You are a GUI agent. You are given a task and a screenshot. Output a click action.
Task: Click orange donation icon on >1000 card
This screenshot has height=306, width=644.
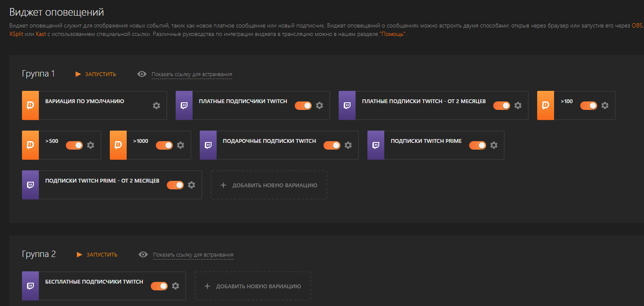click(118, 145)
